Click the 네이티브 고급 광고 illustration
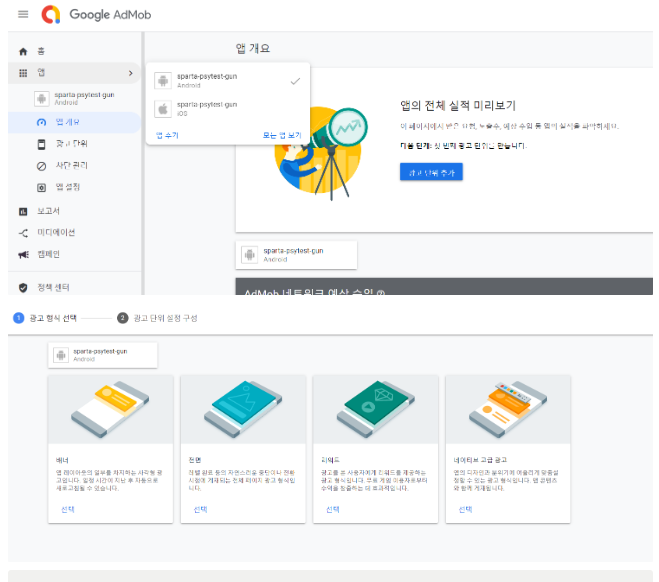The image size is (659, 582). pyautogui.click(x=508, y=409)
